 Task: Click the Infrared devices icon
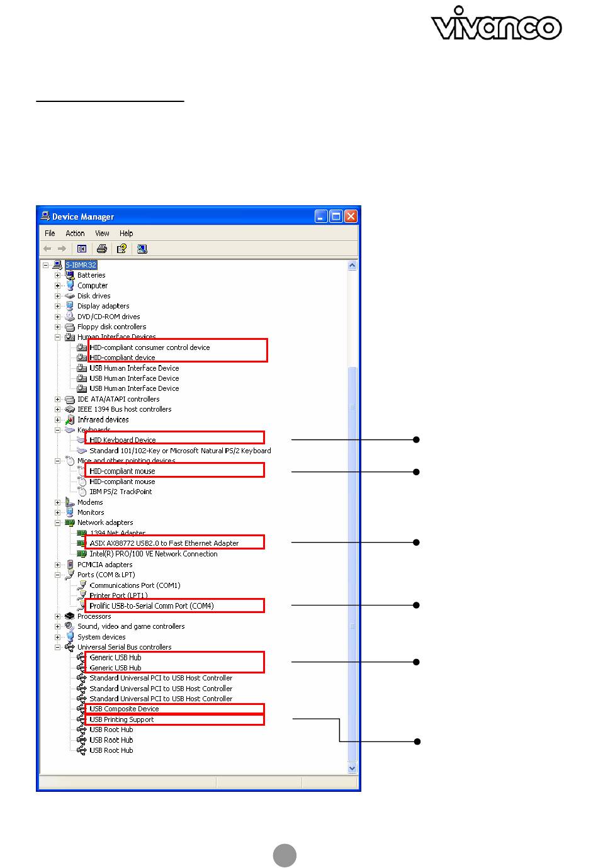(x=70, y=419)
